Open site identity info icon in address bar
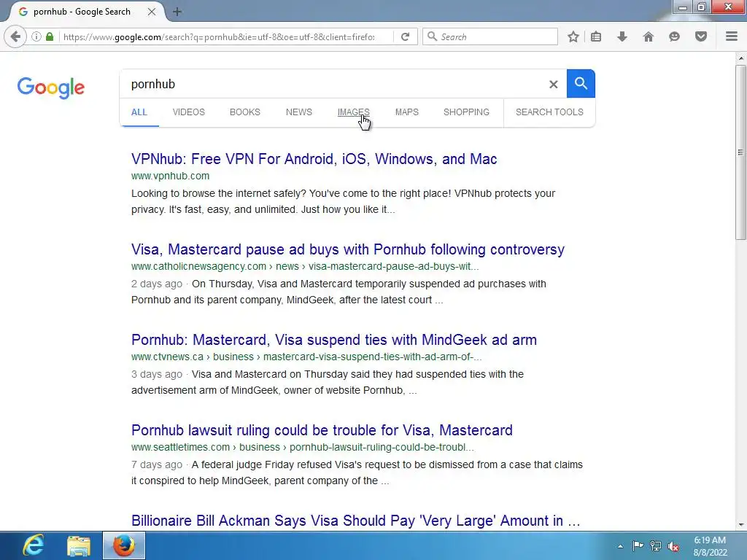The height and width of the screenshot is (560, 747). point(36,36)
